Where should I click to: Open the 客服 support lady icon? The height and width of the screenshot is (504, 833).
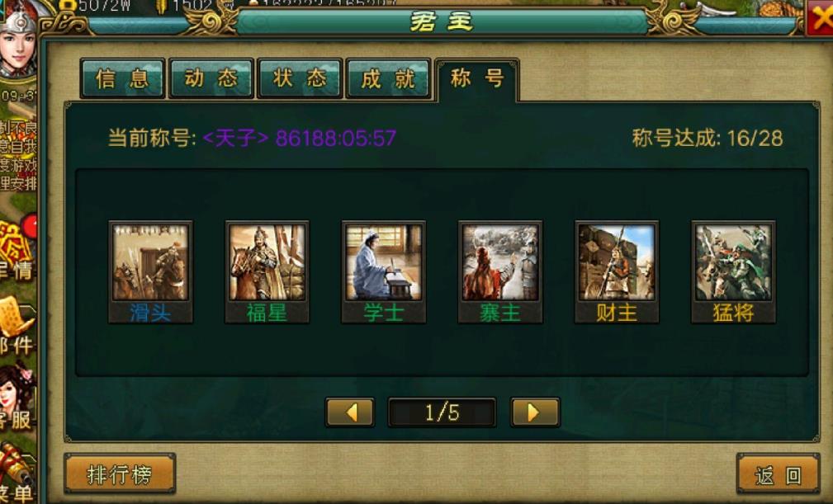(x=17, y=395)
